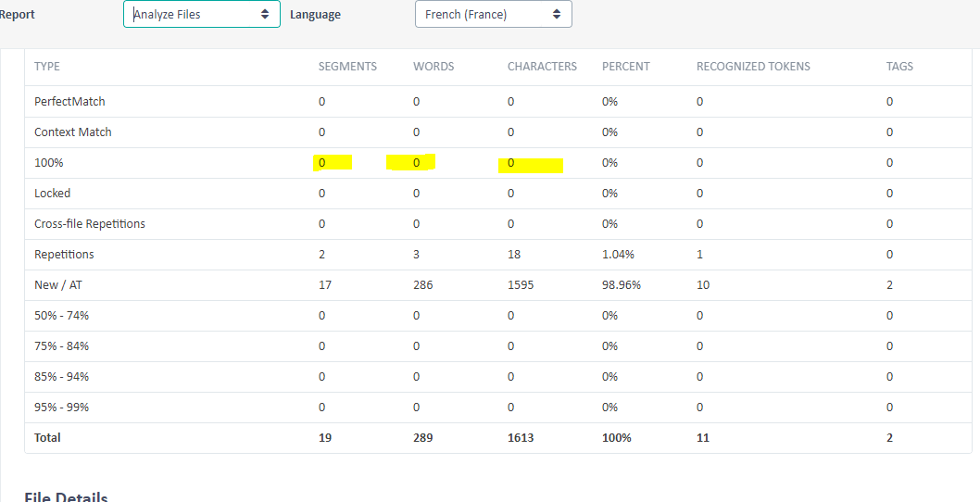
Task: Select the 85% - 94% row label
Action: 61,377
